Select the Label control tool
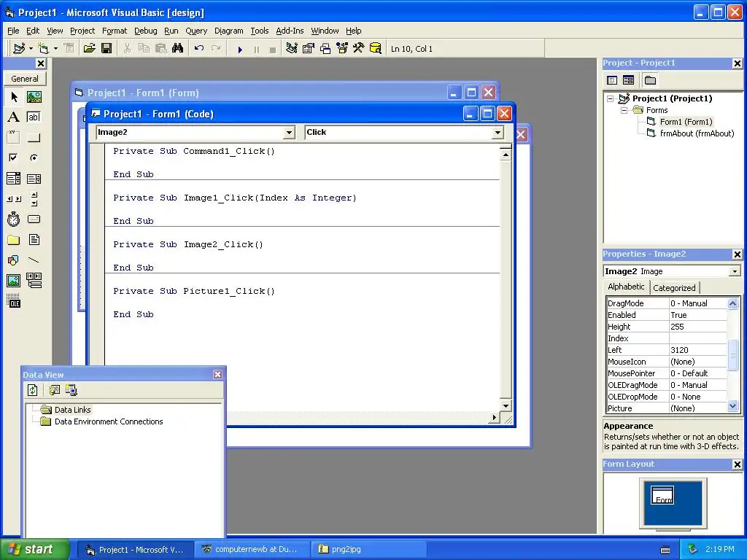Image resolution: width=747 pixels, height=560 pixels. (x=14, y=117)
